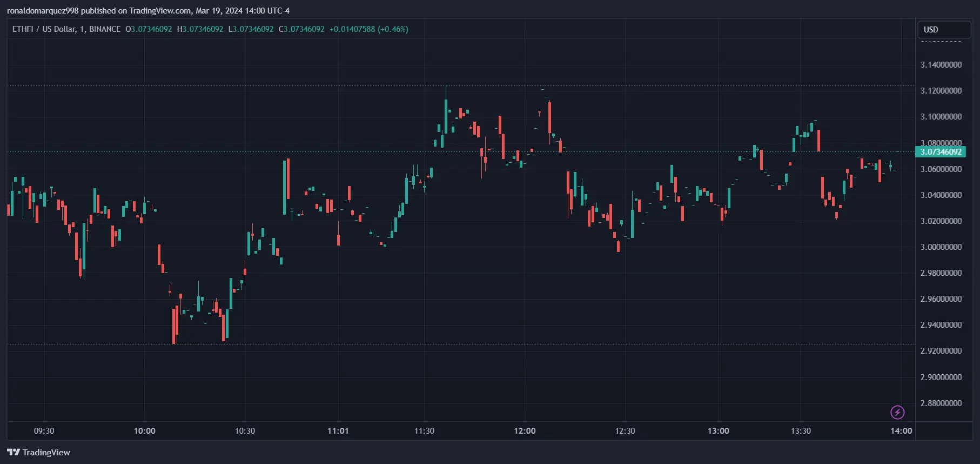Click the 12:00 time axis label

pos(525,431)
